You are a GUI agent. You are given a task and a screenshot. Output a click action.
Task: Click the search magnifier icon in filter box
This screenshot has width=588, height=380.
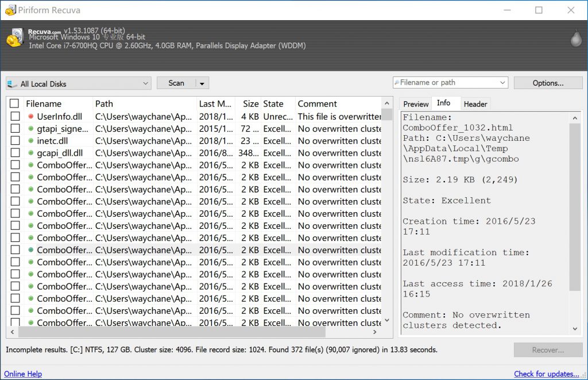[x=397, y=82]
